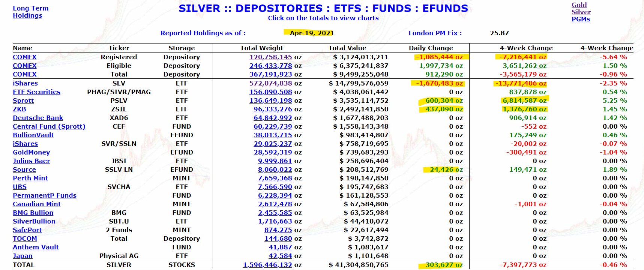Open the PGMs navigation link
This screenshot has width=644, height=270.
581,19
